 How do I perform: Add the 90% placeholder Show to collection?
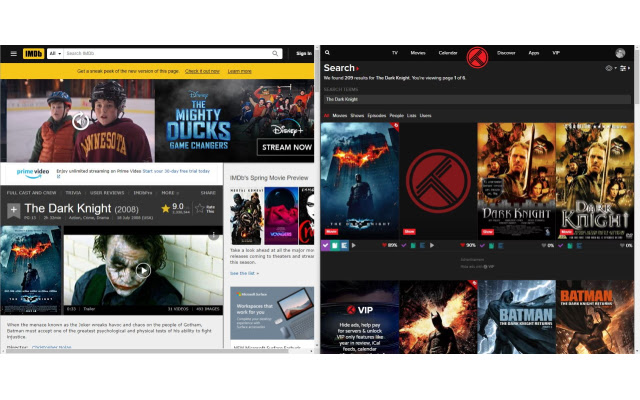coord(413,245)
